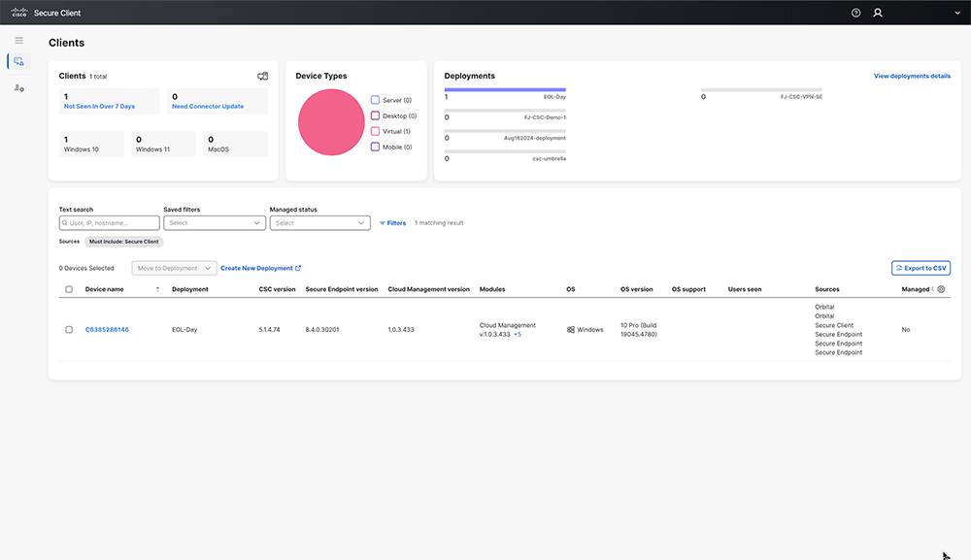Click the Managed column header

(x=916, y=289)
